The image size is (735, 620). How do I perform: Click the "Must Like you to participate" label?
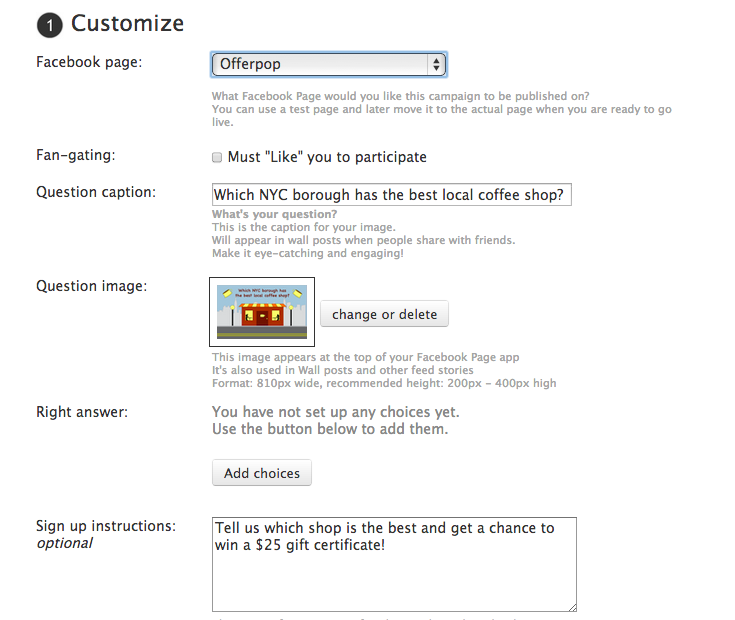click(x=327, y=157)
